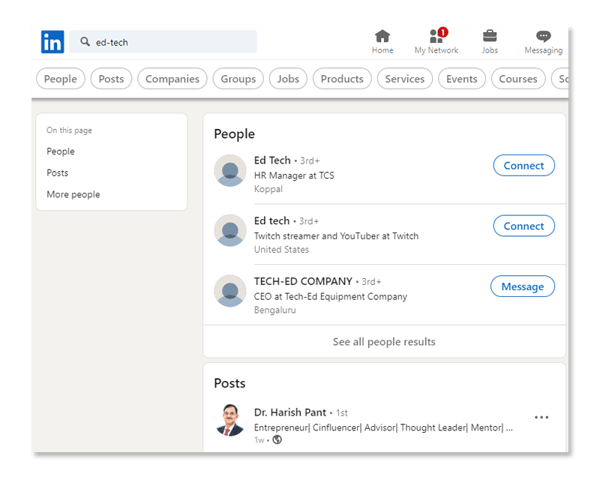Viewport: 600px width, 477px height.
Task: Click the 'Bengaluru' location text
Action: click(275, 310)
